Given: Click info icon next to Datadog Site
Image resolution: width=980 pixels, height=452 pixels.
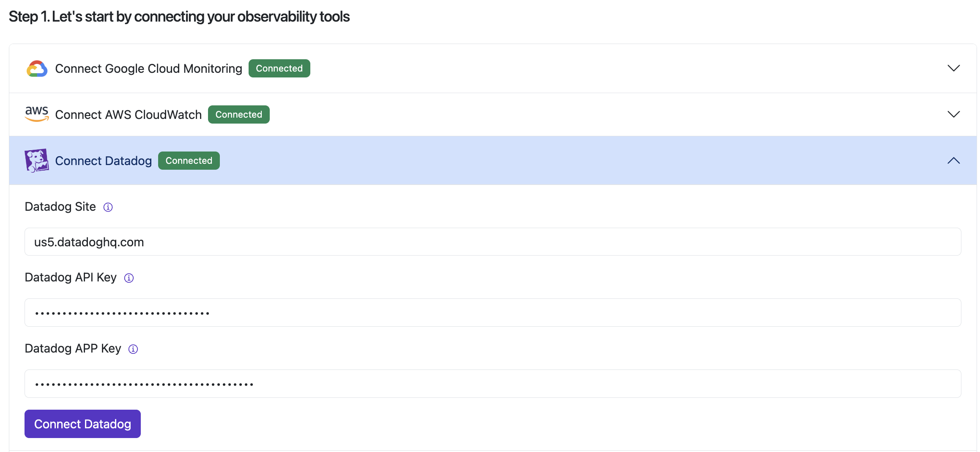Looking at the screenshot, I should 108,207.
